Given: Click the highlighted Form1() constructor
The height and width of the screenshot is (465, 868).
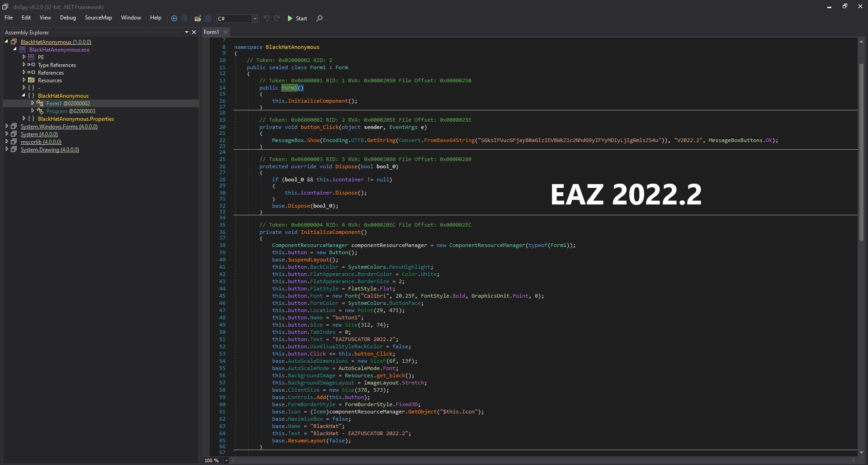Looking at the screenshot, I should [292, 88].
